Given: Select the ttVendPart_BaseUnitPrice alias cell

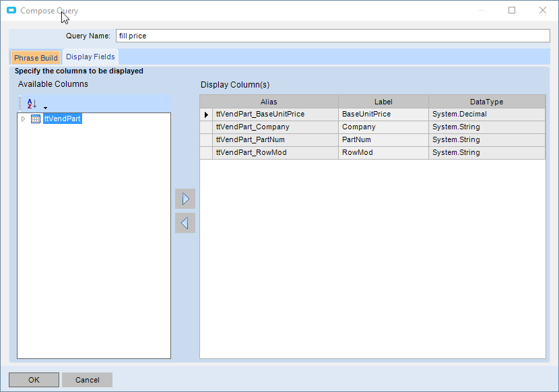Looking at the screenshot, I should (275, 115).
